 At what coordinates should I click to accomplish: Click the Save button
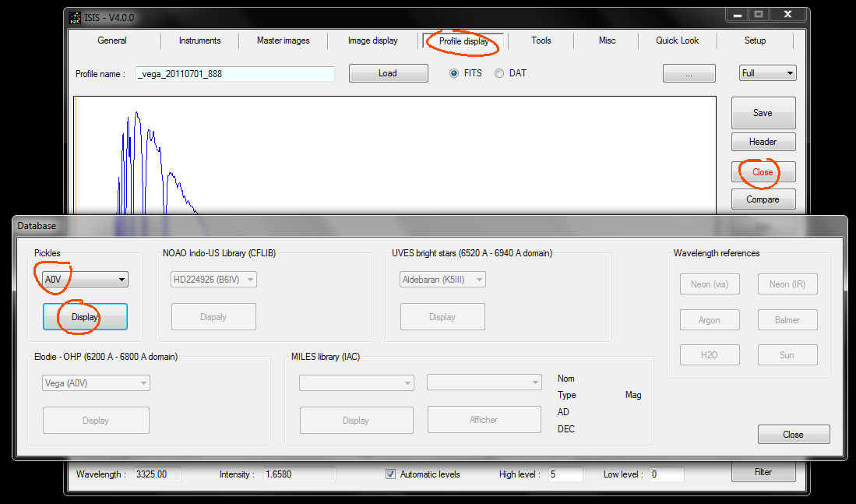(763, 113)
